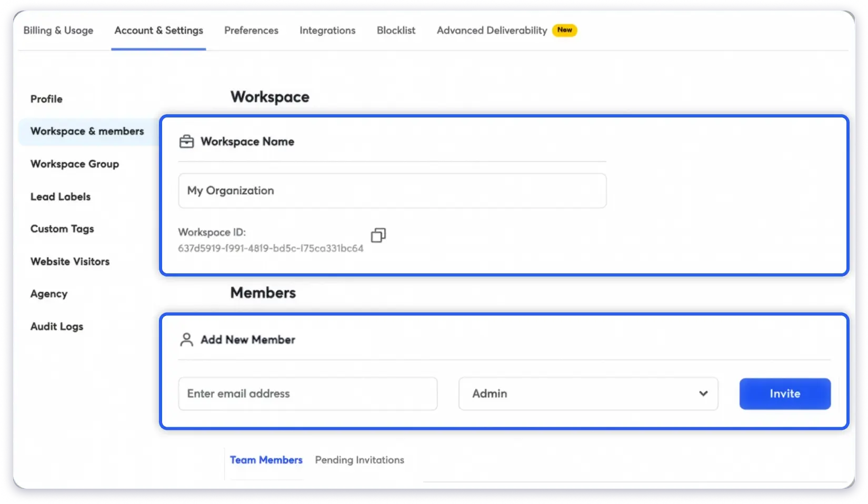
Task: Go to Audit Logs
Action: coord(56,326)
